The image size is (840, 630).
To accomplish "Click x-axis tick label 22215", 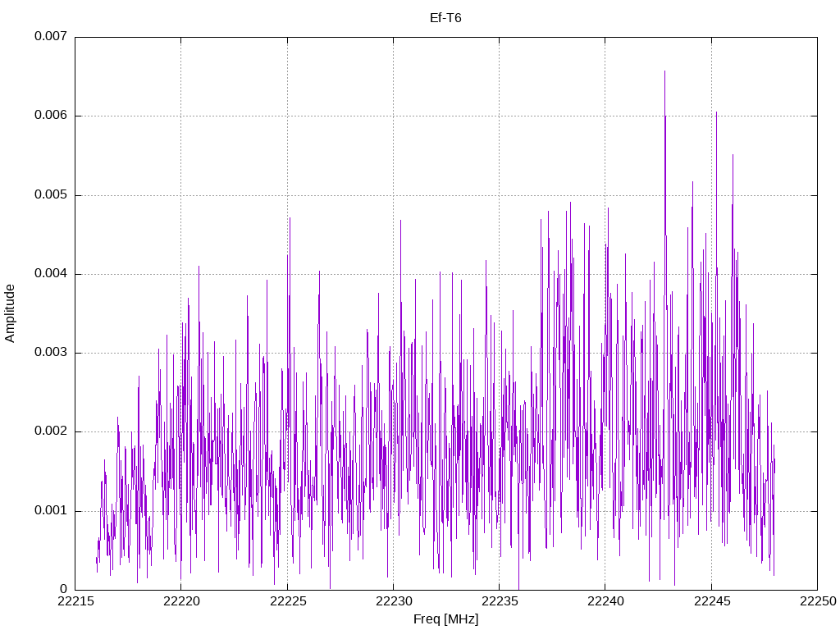I will [75, 601].
